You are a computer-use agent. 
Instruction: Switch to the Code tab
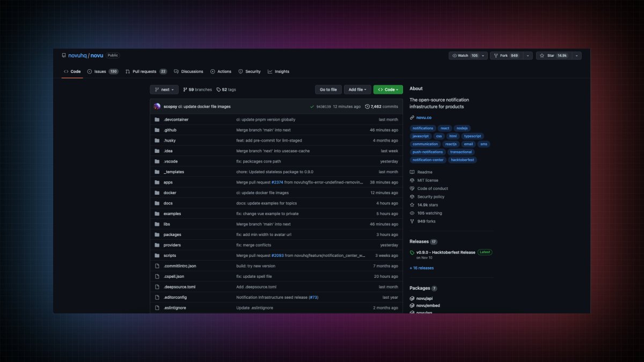point(72,71)
